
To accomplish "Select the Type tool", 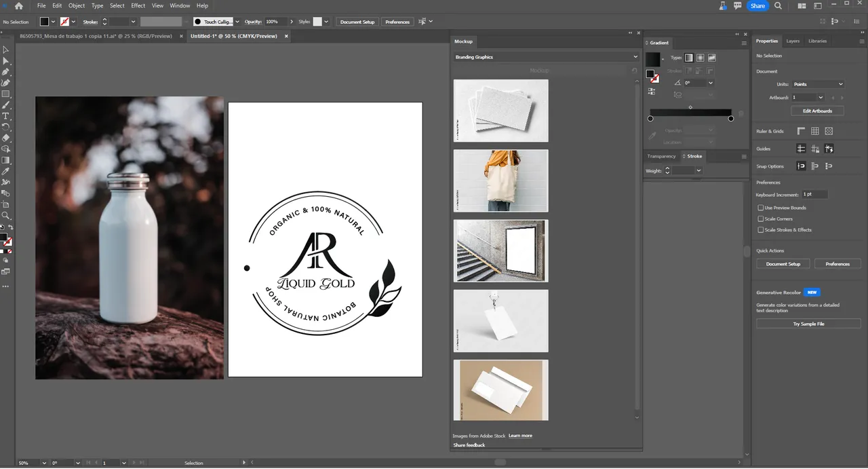I will click(x=5, y=116).
